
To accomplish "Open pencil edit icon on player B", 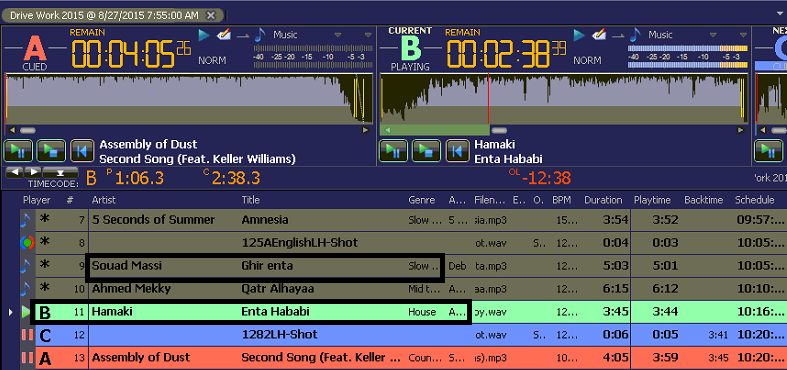I will click(x=599, y=35).
